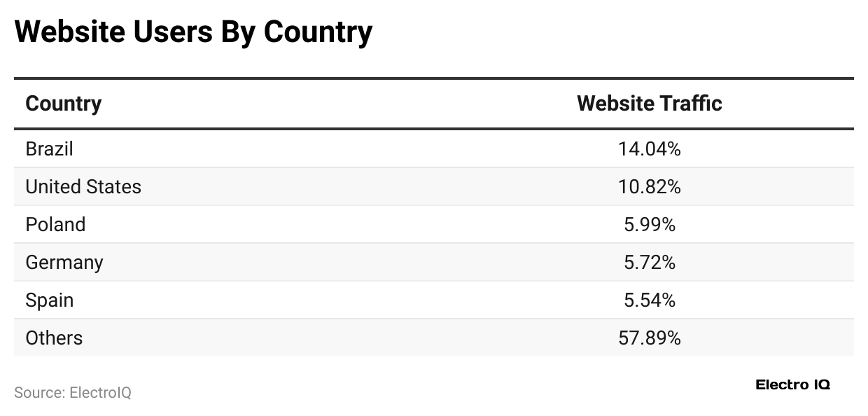
Task: Select the 5.99% traffic value
Action: coord(649,224)
